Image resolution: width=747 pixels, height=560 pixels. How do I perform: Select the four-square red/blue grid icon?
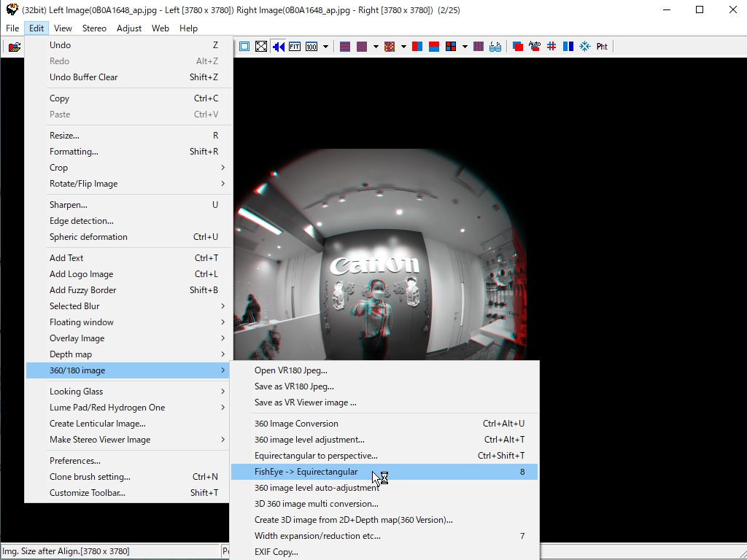pyautogui.click(x=451, y=47)
